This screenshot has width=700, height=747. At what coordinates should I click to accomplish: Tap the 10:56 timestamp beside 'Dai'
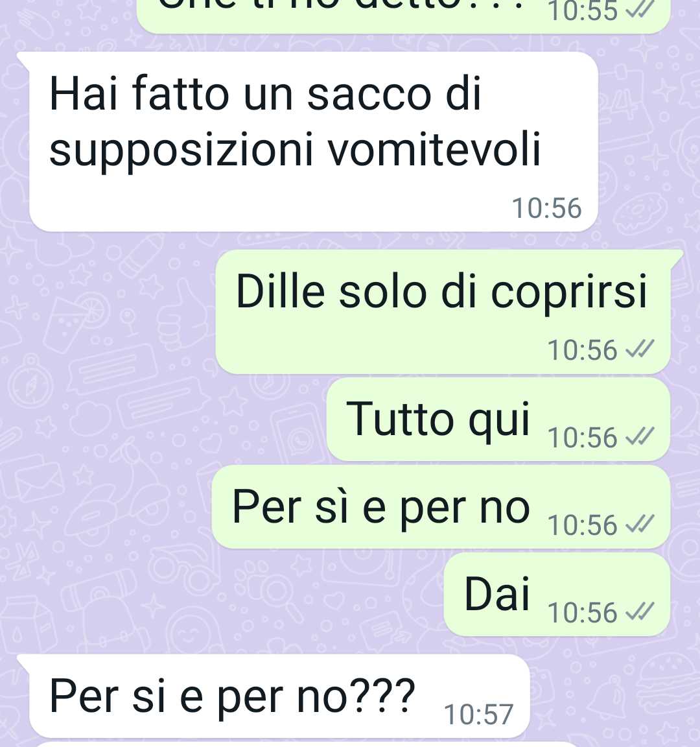point(583,612)
